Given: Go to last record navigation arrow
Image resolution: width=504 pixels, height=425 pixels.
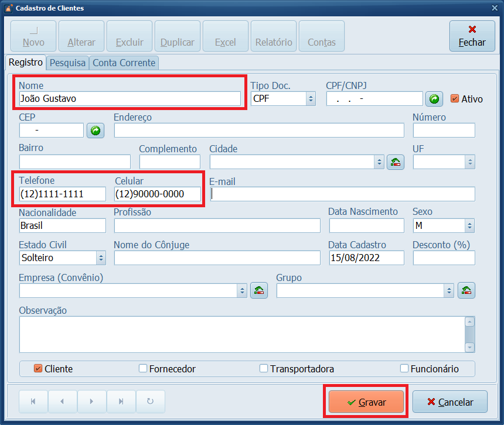Looking at the screenshot, I should pyautogui.click(x=121, y=402).
